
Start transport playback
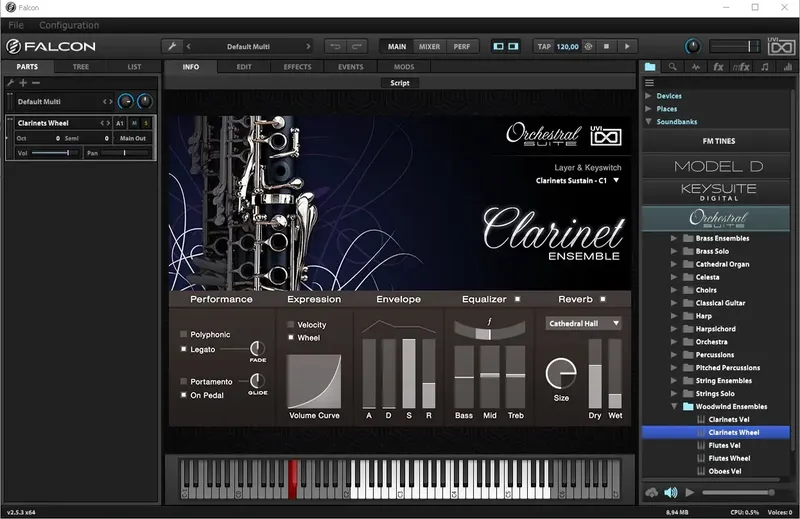627,46
